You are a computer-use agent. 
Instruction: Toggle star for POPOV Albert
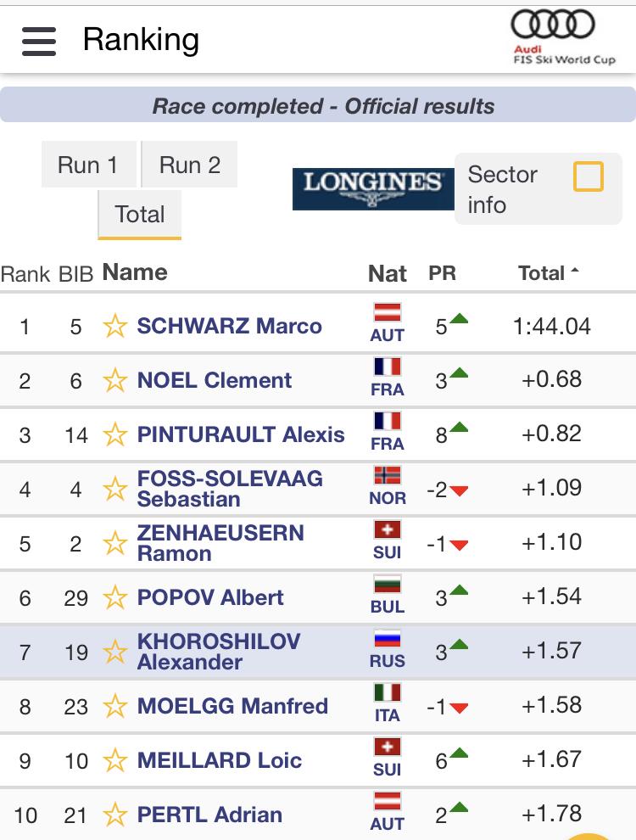[x=115, y=598]
